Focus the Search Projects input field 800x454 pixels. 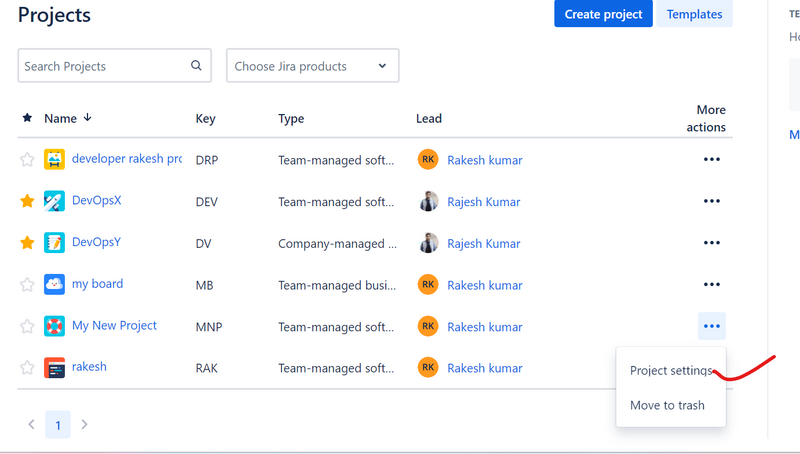pyautogui.click(x=104, y=66)
